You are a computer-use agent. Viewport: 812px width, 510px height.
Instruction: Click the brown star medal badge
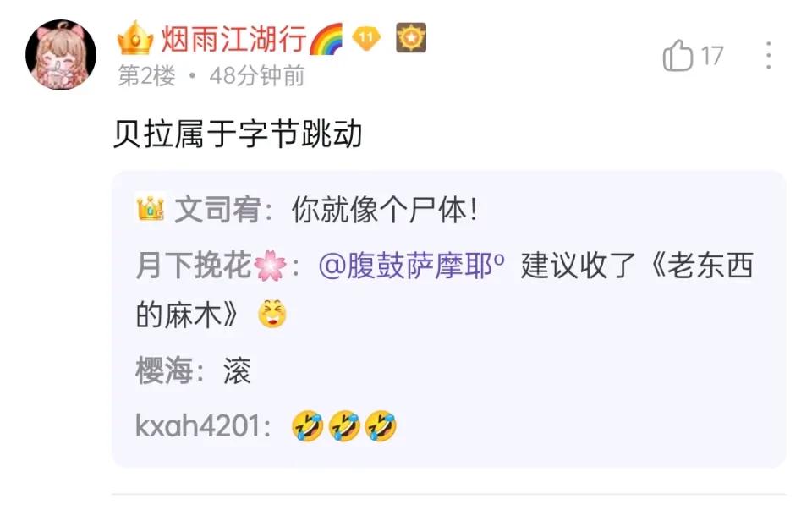point(411,38)
